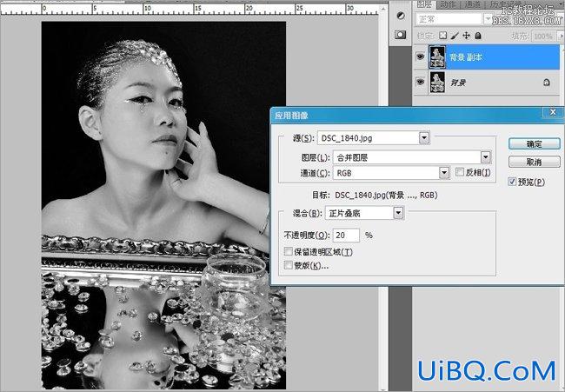Open the 混合(B) blending mode dropdown
Screen dimensions: 565x392
tap(398, 213)
